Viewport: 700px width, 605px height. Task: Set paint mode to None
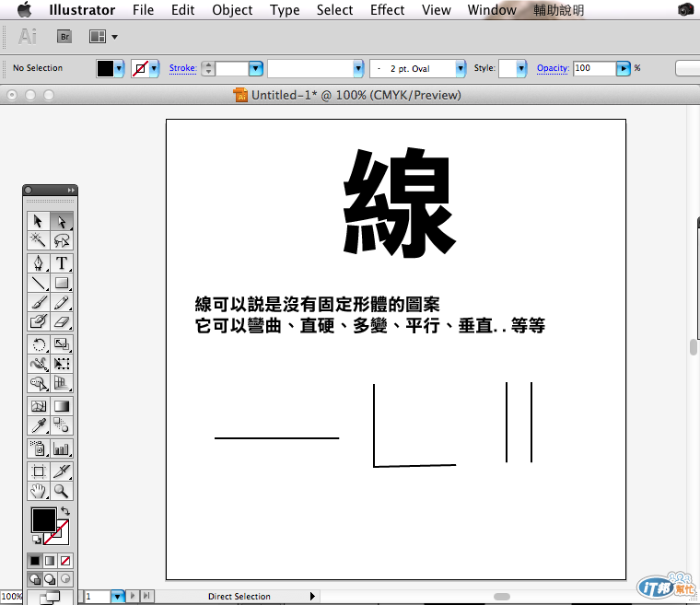(x=65, y=561)
